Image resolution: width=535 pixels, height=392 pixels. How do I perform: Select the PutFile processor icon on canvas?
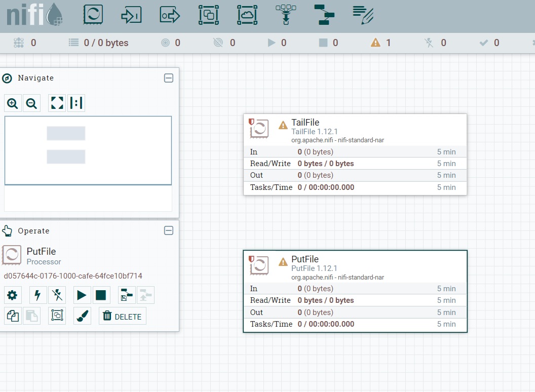point(259,265)
